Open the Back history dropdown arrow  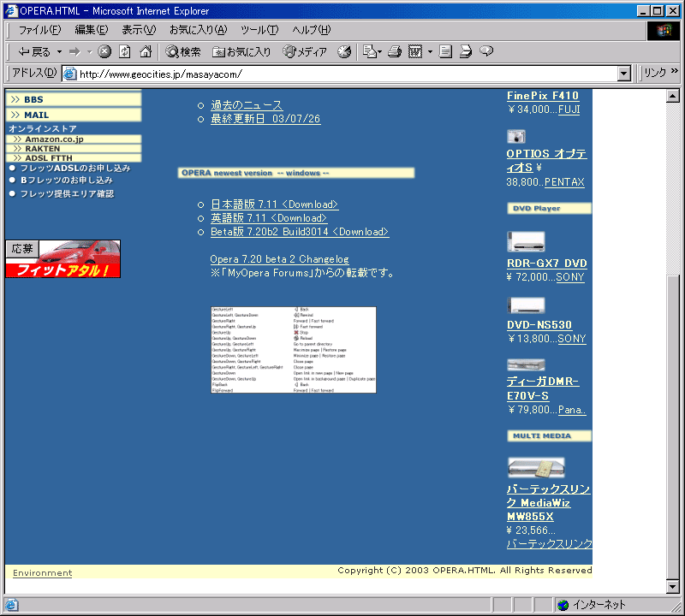pyautogui.click(x=59, y=52)
